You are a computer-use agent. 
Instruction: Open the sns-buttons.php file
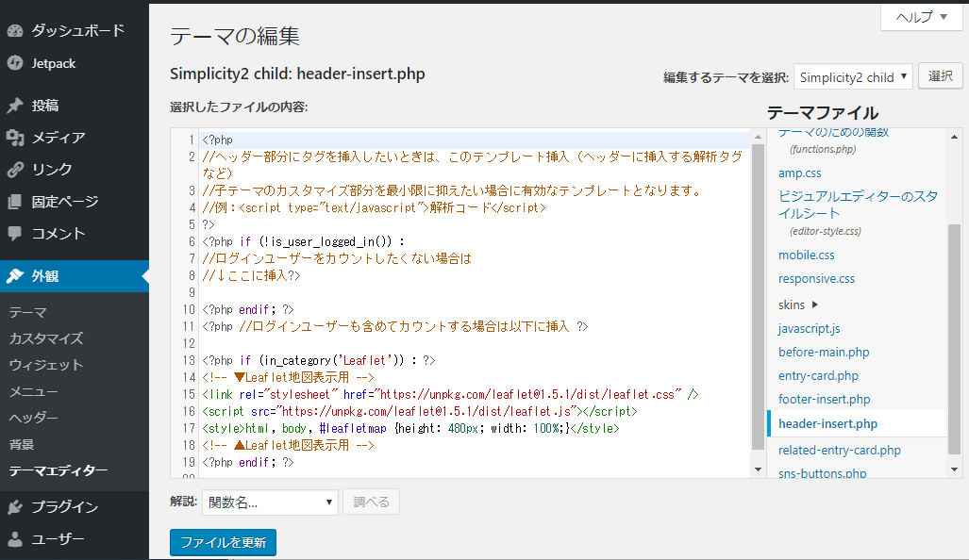point(823,473)
